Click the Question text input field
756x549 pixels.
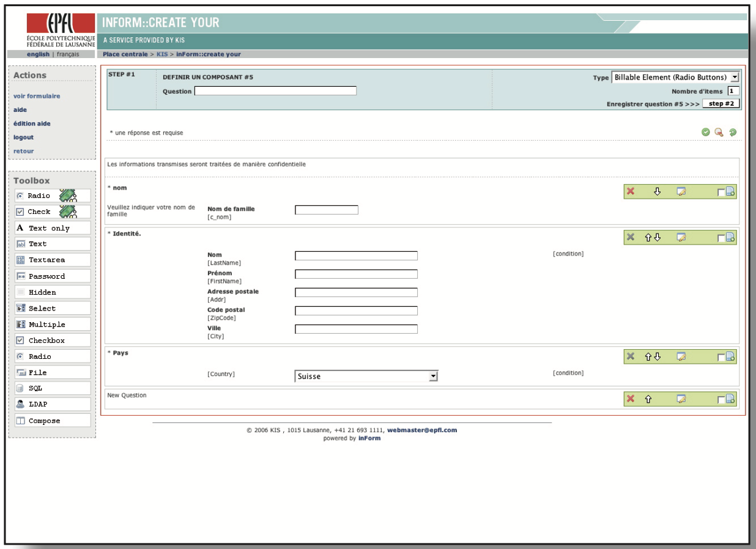[x=275, y=91]
